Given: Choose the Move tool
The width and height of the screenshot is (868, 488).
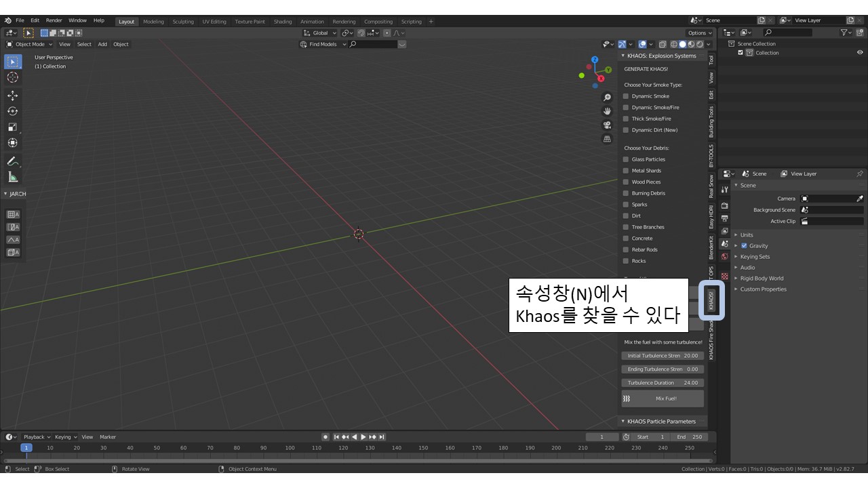Looking at the screenshot, I should click(x=13, y=96).
